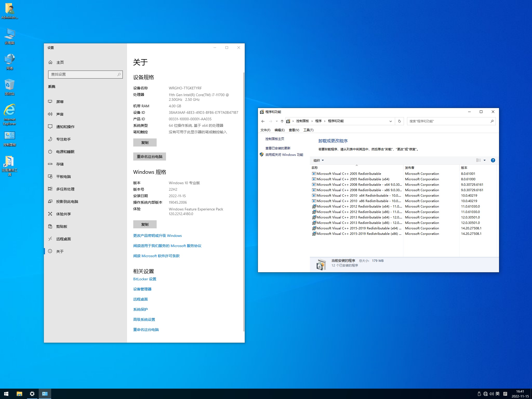The width and height of the screenshot is (532, 399).
Task: Open Focus assist (专注助手) settings
Action: 85,139
